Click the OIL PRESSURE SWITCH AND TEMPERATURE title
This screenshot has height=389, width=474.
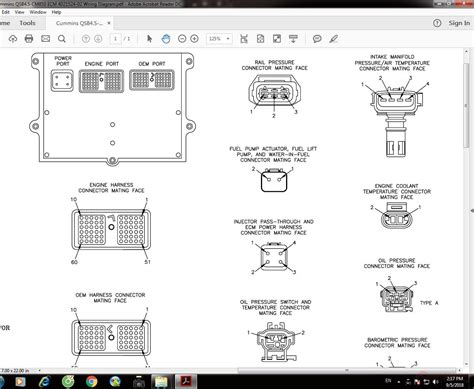point(276,307)
